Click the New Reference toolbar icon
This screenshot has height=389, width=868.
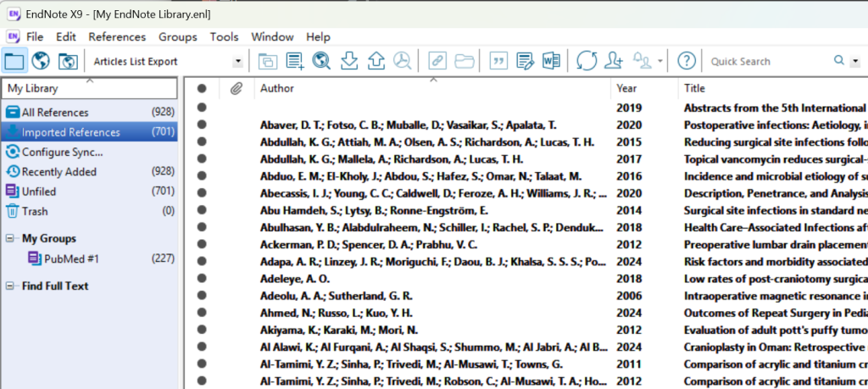pyautogui.click(x=294, y=61)
